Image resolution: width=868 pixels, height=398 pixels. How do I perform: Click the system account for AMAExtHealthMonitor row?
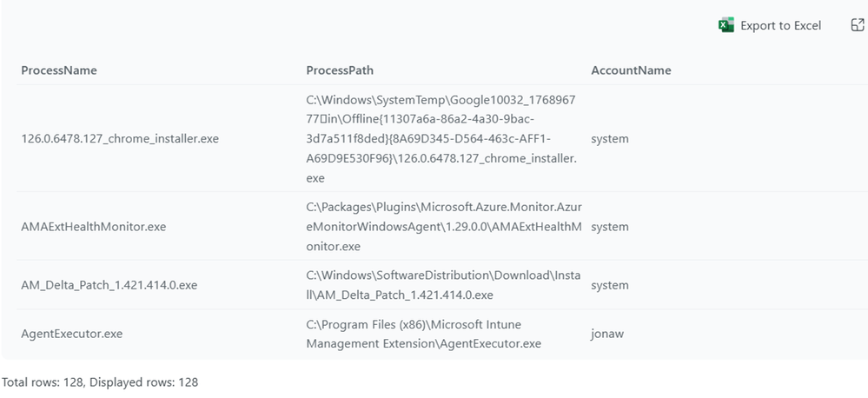(610, 227)
